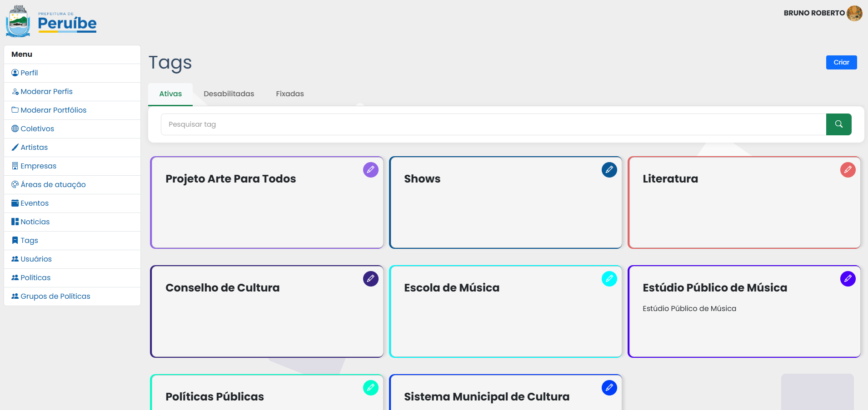
Task: Go to Empresas
Action: tap(72, 166)
